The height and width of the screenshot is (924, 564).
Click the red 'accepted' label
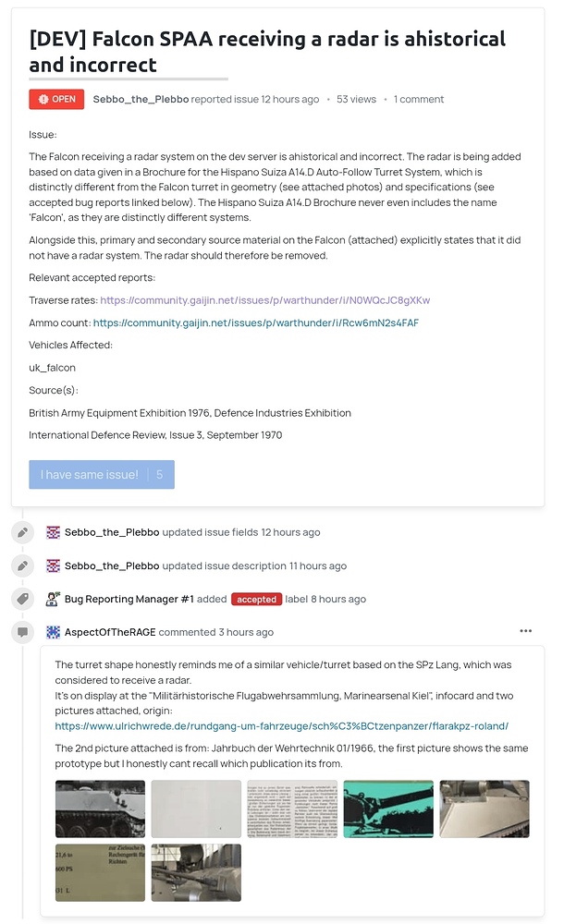(x=257, y=599)
